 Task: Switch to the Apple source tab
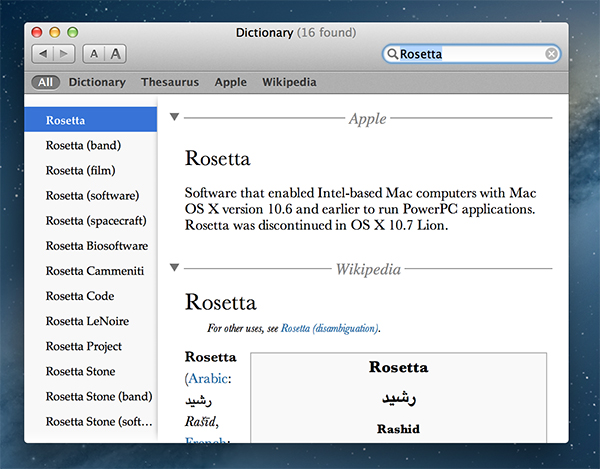(230, 82)
